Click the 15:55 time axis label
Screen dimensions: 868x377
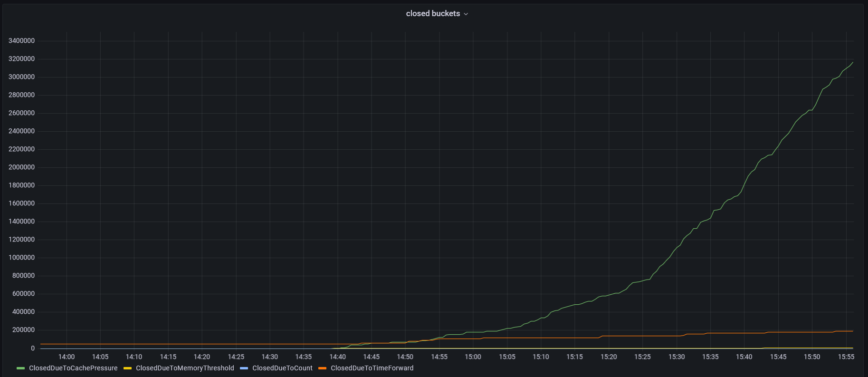846,357
